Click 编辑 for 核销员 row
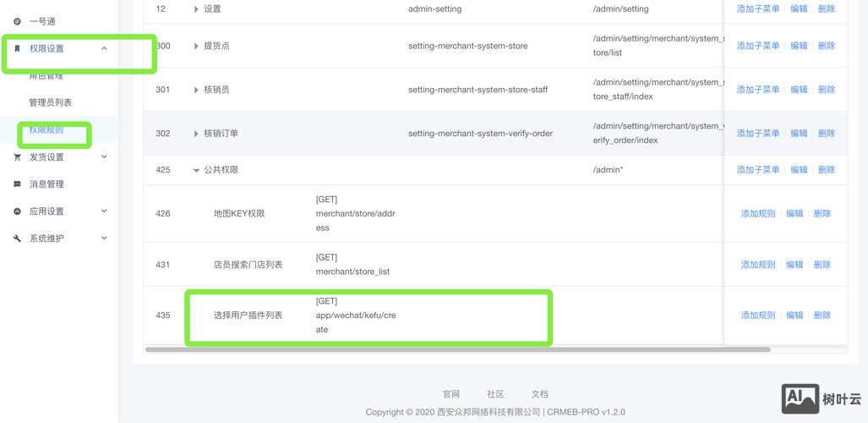The width and height of the screenshot is (868, 423). point(799,90)
